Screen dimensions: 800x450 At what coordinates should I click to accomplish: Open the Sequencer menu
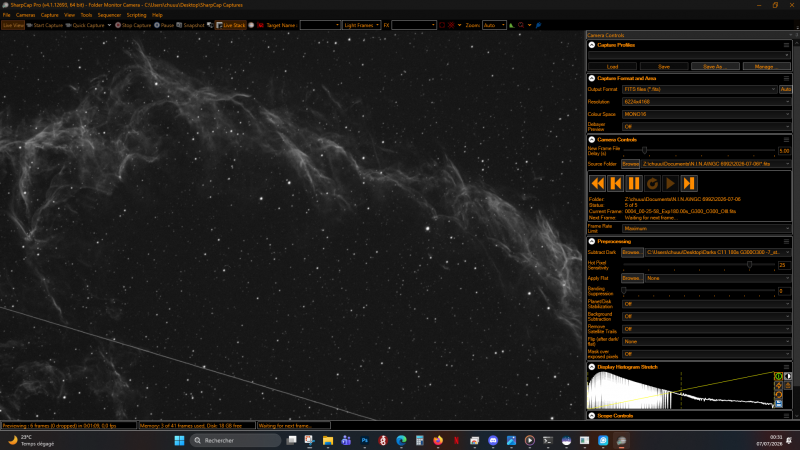(x=109, y=15)
